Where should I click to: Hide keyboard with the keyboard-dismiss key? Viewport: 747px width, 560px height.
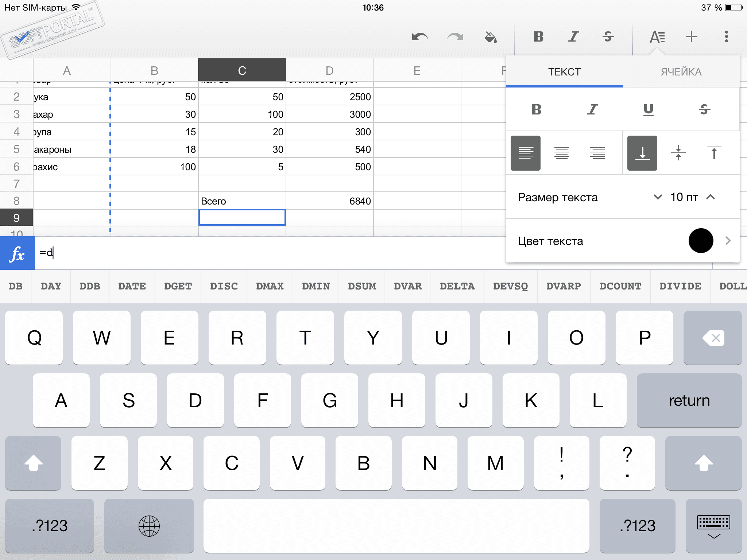pyautogui.click(x=713, y=526)
